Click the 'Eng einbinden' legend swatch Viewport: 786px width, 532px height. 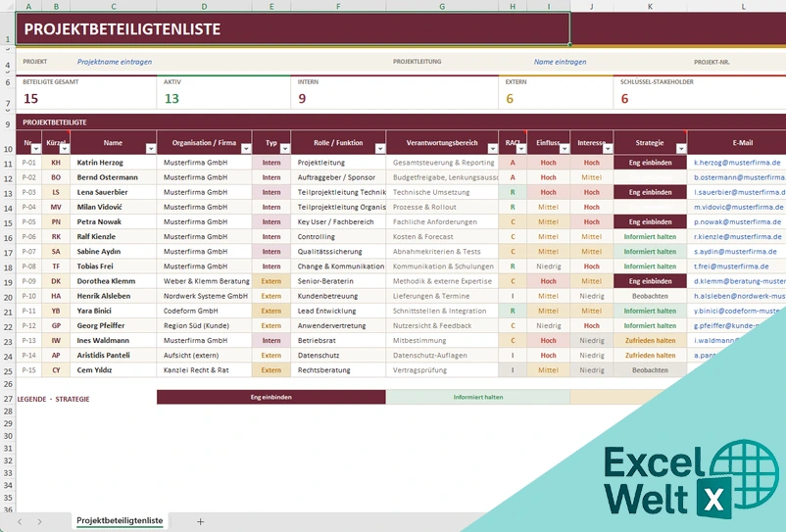(x=271, y=397)
